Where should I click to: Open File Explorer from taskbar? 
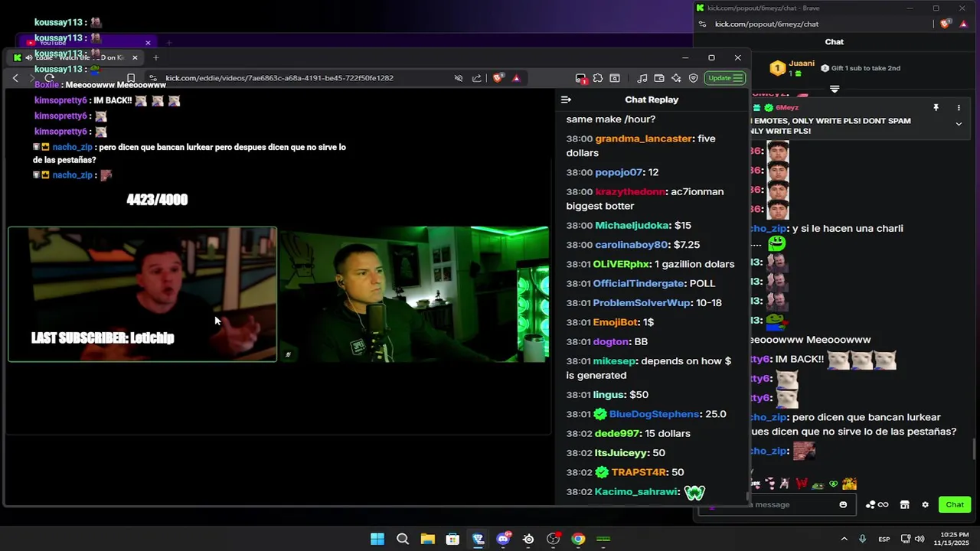tap(427, 539)
